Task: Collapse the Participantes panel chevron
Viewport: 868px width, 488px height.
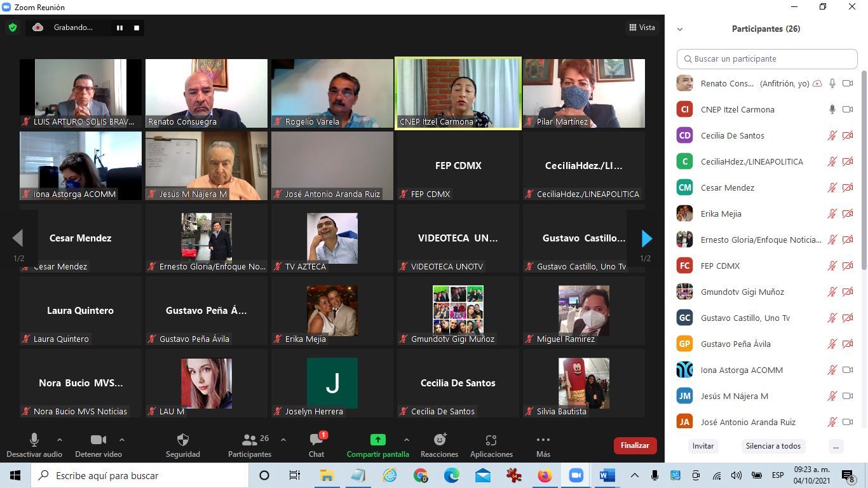Action: coord(680,29)
